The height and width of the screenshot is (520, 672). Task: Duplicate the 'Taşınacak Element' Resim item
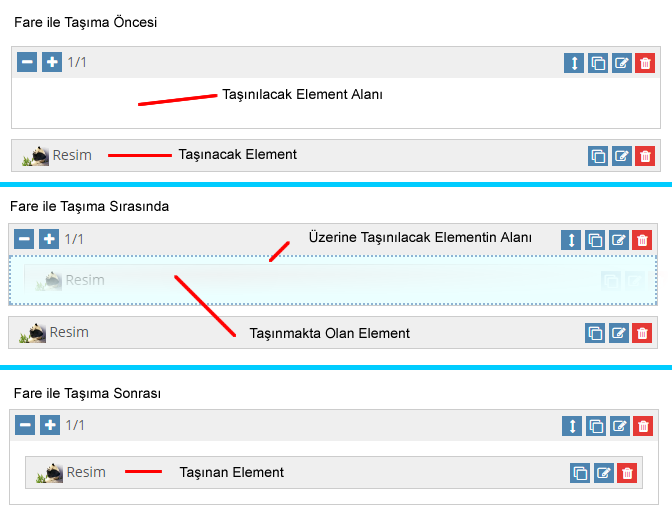coord(597,156)
